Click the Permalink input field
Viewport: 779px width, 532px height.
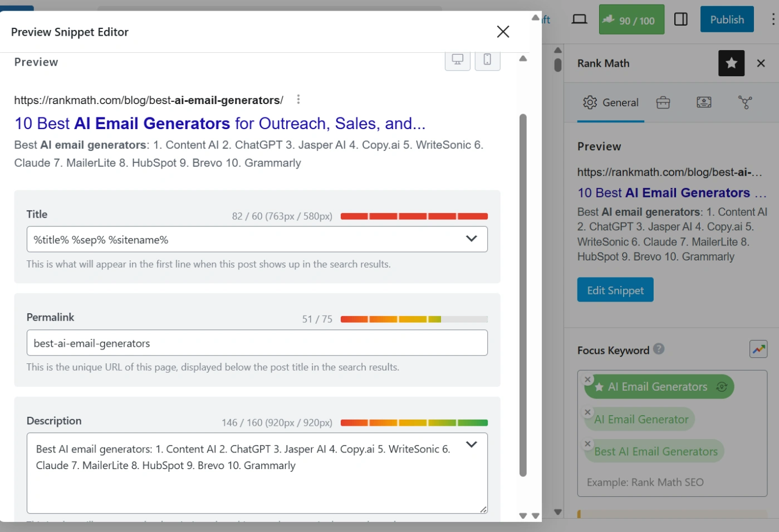(x=257, y=343)
